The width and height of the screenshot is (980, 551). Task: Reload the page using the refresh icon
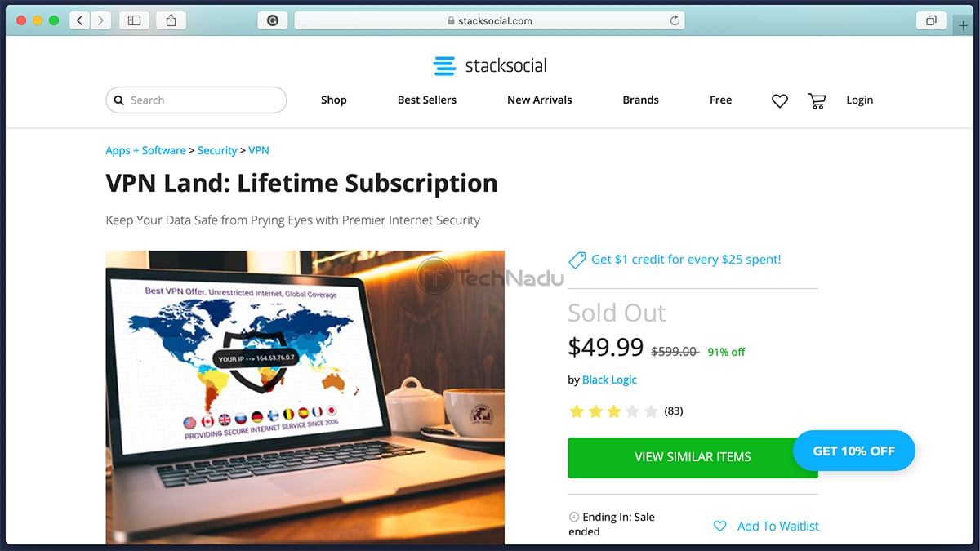(x=675, y=20)
